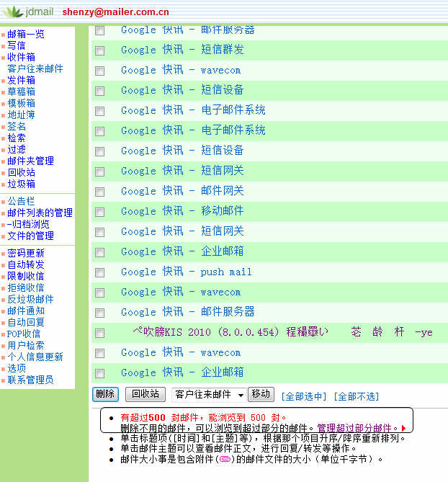The height and width of the screenshot is (482, 448).
Task: Open the KIS 2010 (8.0.0.454) email
Action: [x=282, y=332]
